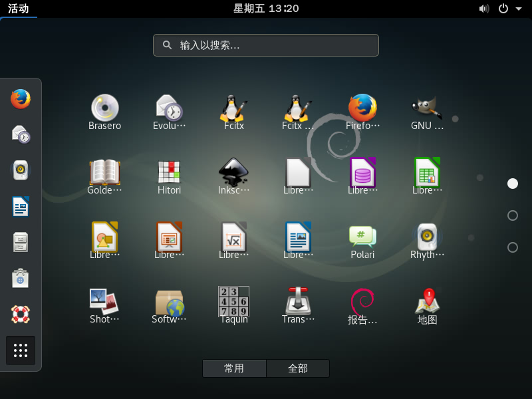The width and height of the screenshot is (532, 399).
Task: Open the 报告… Debian swirl app
Action: pyautogui.click(x=362, y=305)
